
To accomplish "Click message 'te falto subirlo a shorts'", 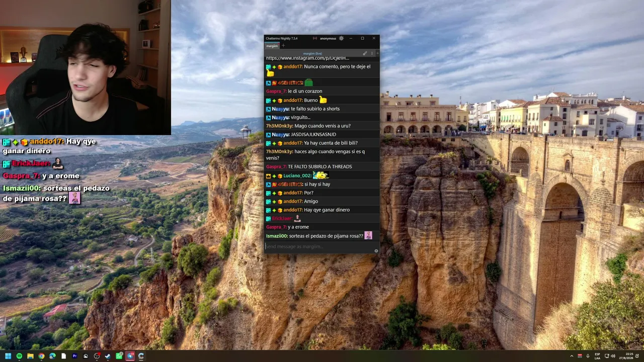I will [315, 109].
